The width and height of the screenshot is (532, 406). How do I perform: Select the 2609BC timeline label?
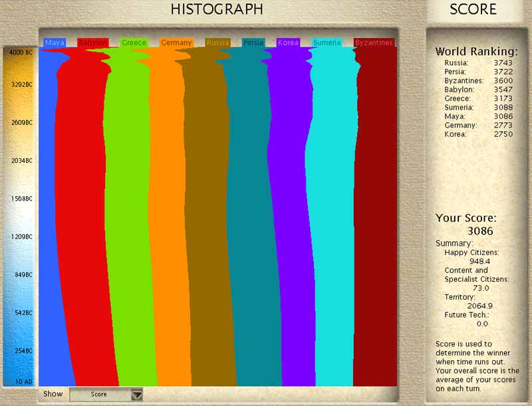pyautogui.click(x=22, y=122)
